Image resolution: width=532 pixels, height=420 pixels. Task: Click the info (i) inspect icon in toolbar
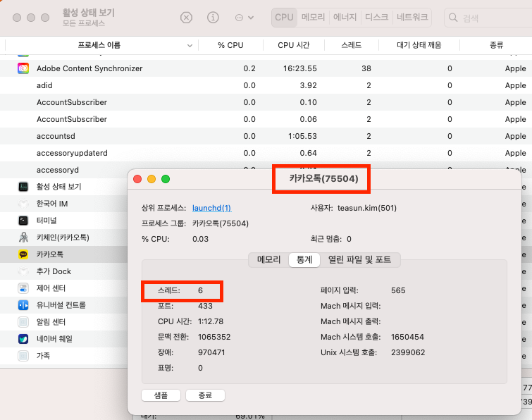click(213, 18)
